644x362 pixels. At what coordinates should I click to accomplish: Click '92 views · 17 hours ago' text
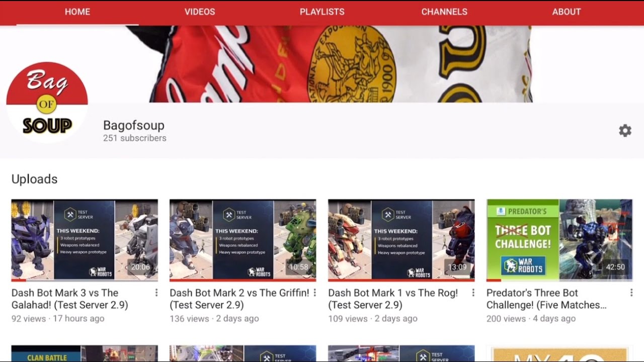click(x=58, y=318)
